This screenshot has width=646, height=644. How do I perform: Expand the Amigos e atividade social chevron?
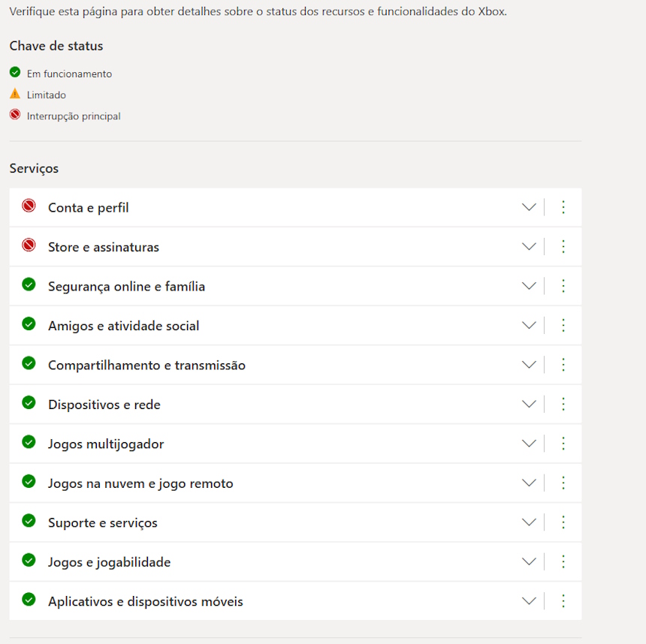click(529, 325)
